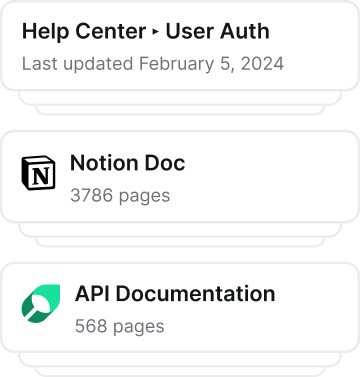Click the Notion cube logo icon
This screenshot has width=360, height=377.
pyautogui.click(x=38, y=173)
